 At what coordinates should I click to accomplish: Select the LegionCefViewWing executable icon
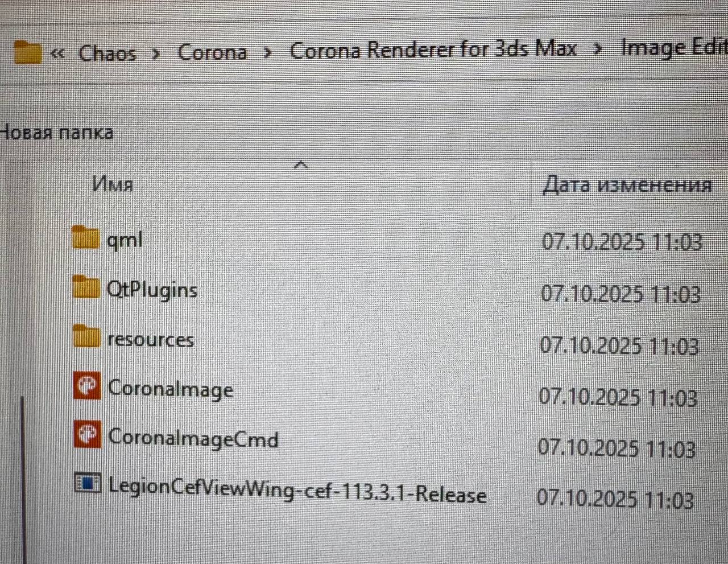[x=88, y=484]
